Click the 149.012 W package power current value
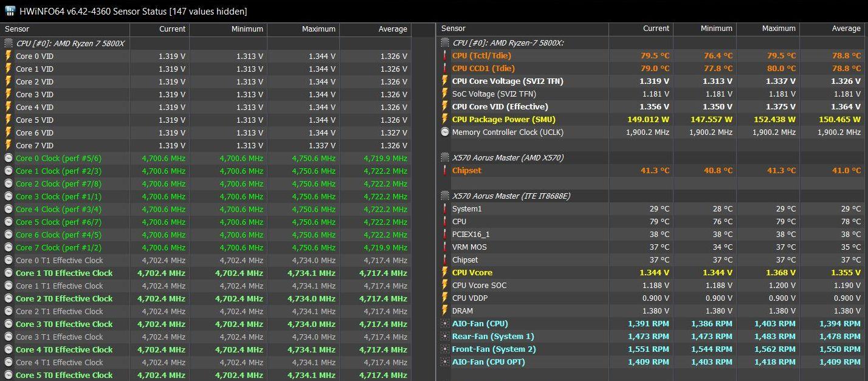 (x=648, y=119)
